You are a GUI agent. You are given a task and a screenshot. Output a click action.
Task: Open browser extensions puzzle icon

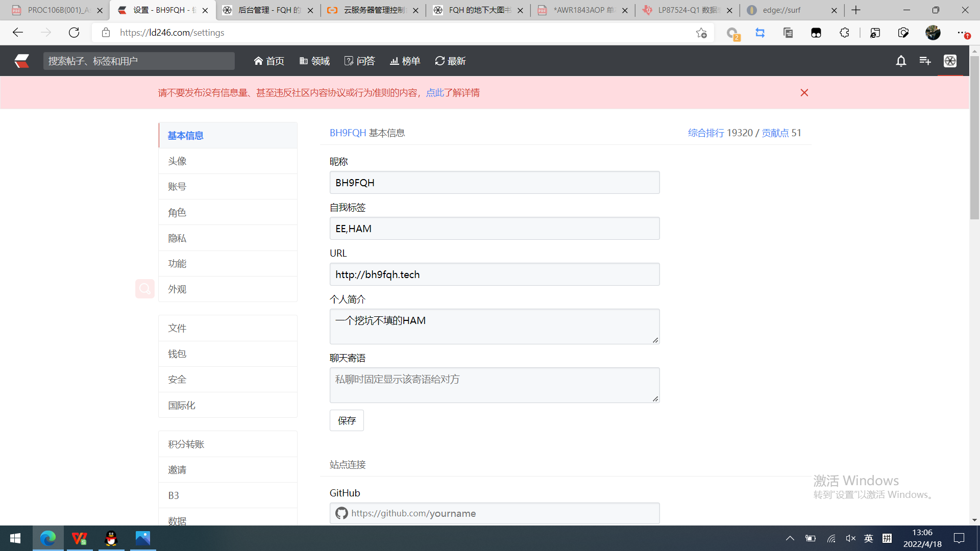point(844,33)
